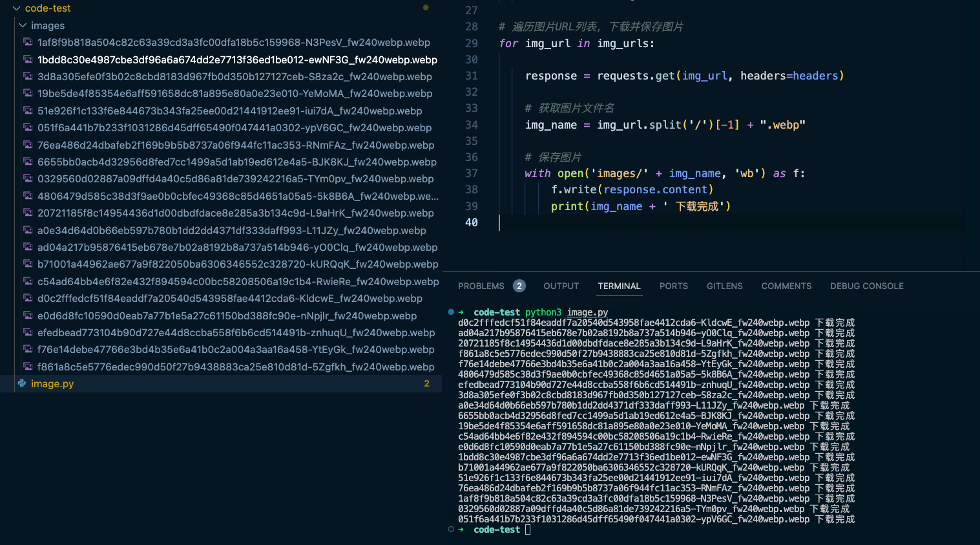
Task: Click the modified dot on code-test folder
Action: [426, 8]
